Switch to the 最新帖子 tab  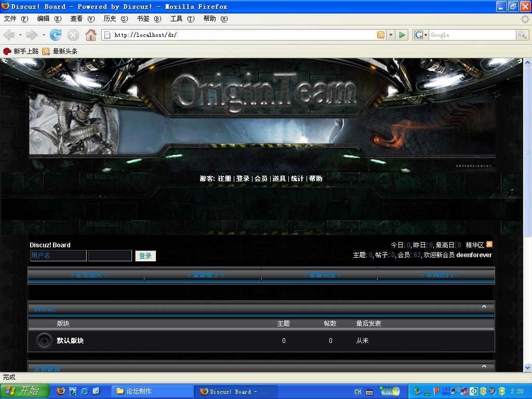click(x=206, y=275)
